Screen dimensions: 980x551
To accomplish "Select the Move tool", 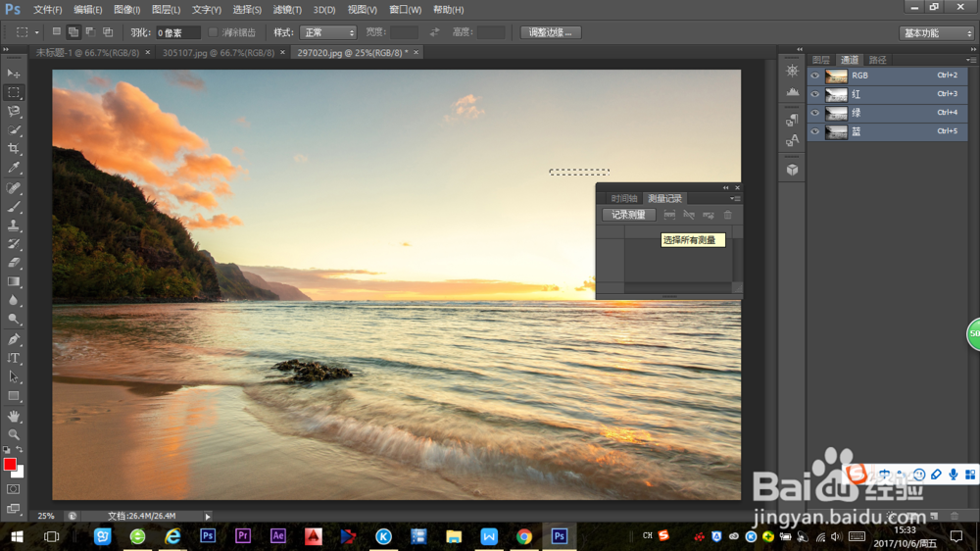I will coord(13,74).
